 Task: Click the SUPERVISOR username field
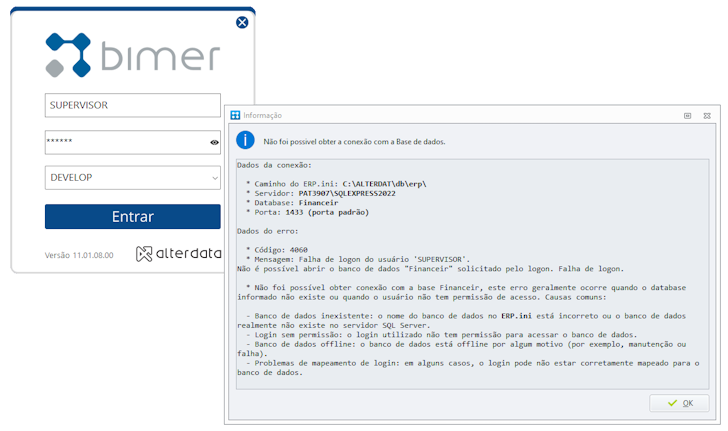pos(133,105)
